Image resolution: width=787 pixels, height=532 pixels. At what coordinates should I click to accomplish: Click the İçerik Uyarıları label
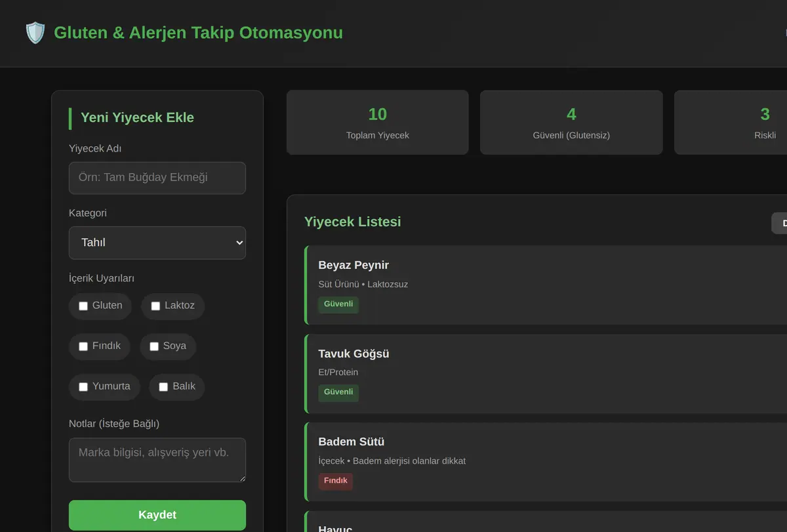102,278
